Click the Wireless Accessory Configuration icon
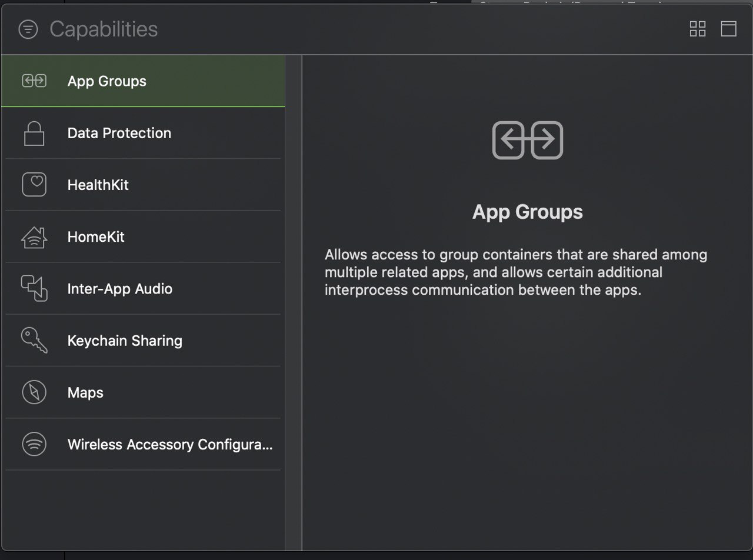753x560 pixels. tap(34, 444)
